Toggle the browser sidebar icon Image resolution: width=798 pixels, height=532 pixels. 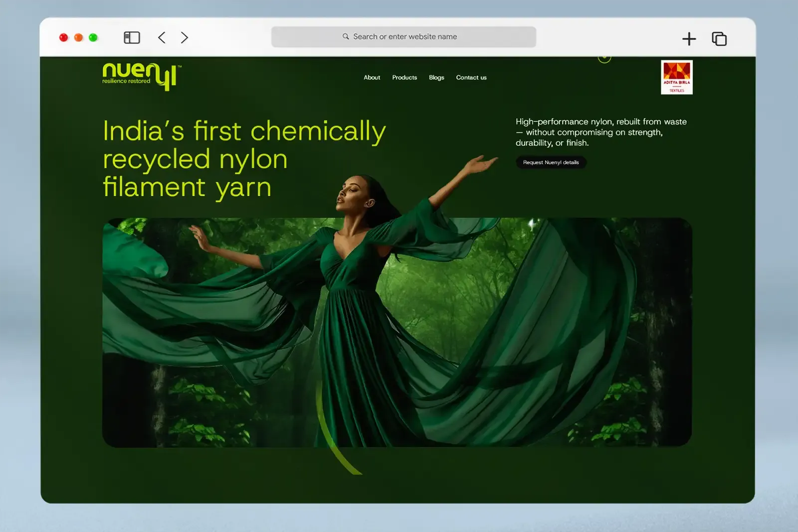point(132,37)
